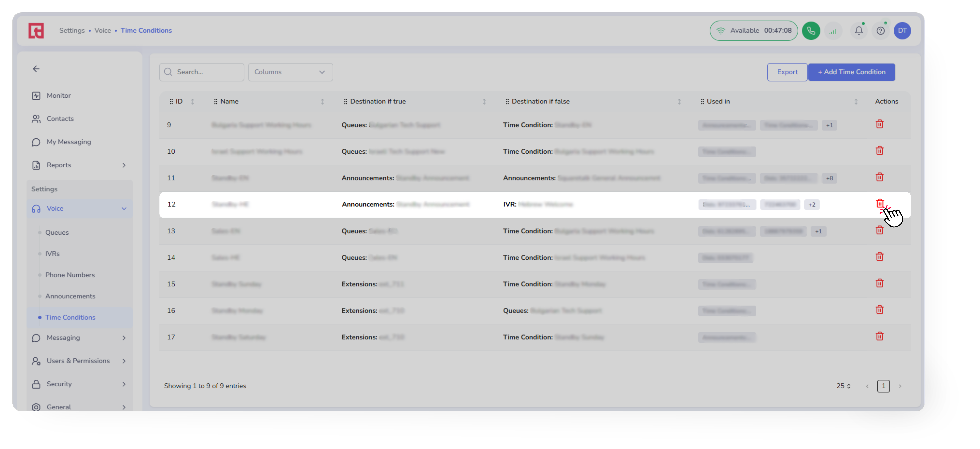Open the DT user avatar
The height and width of the screenshot is (449, 980).
click(902, 31)
